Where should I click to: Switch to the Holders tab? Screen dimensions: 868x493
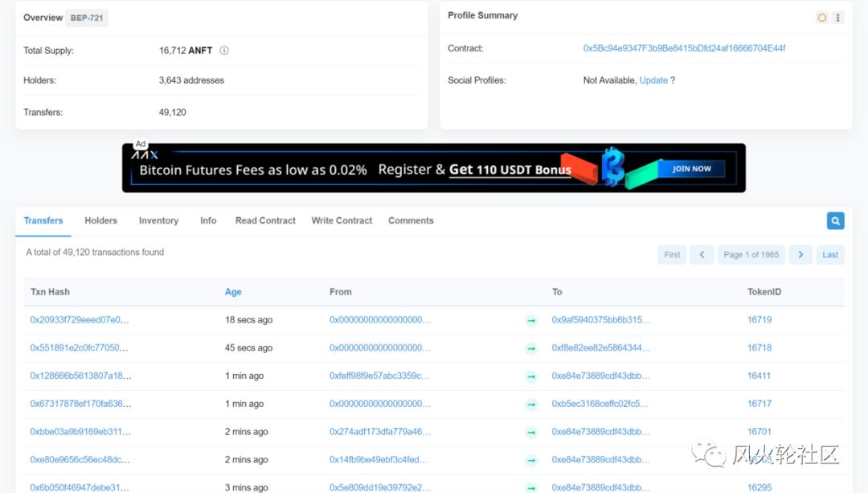pos(100,220)
